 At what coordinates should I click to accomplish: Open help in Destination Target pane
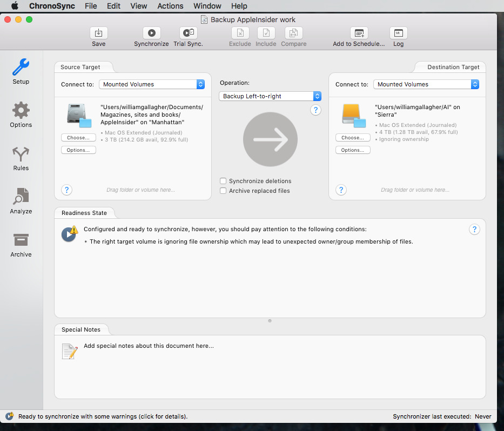(341, 190)
